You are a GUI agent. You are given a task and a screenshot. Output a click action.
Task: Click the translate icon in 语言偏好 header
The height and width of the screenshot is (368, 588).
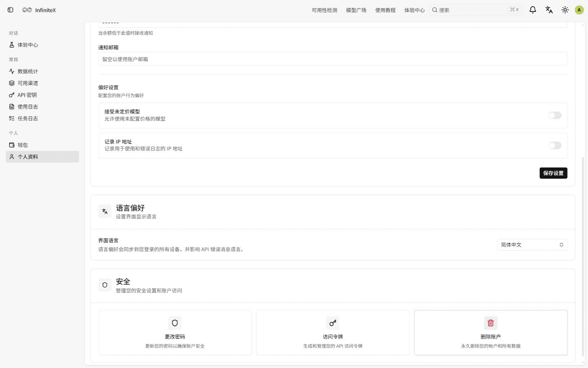coord(105,211)
